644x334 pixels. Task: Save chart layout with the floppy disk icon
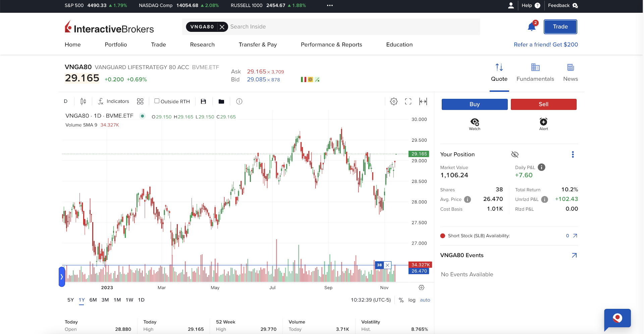coord(203,102)
